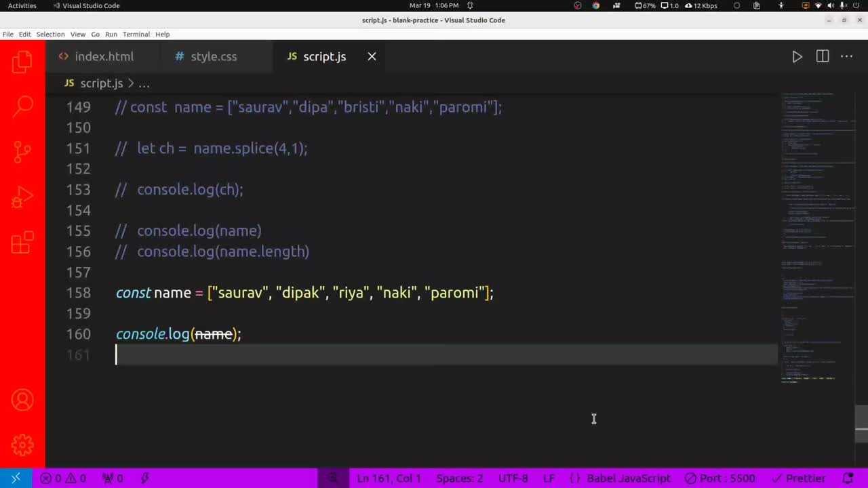Open the Terminal menu
868x488 pixels.
point(136,34)
